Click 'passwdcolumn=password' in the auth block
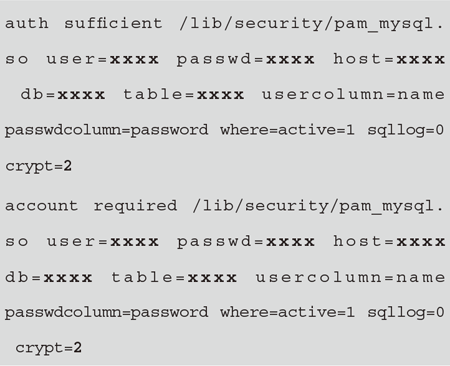 (107, 130)
